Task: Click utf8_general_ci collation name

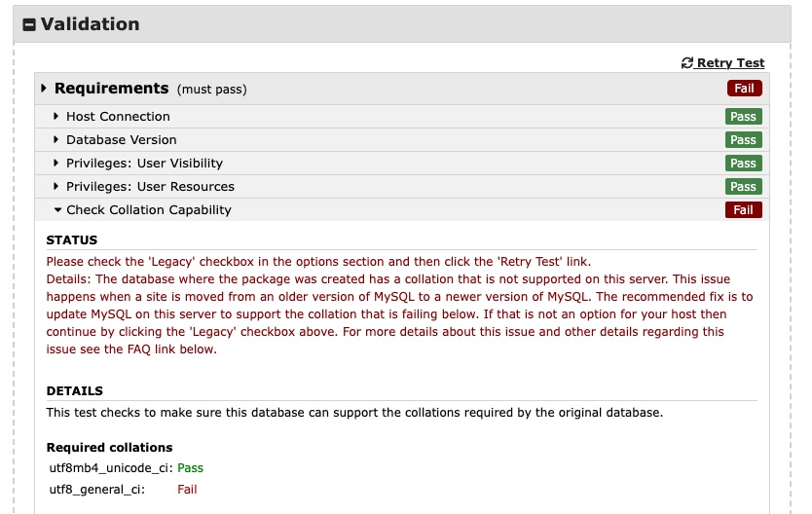Action: [96, 489]
